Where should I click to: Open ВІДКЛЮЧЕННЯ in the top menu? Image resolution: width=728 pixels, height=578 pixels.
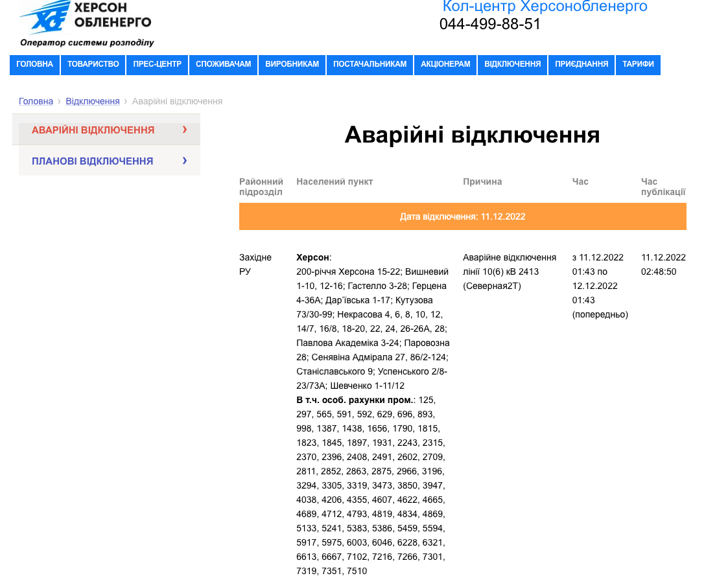[x=513, y=65]
